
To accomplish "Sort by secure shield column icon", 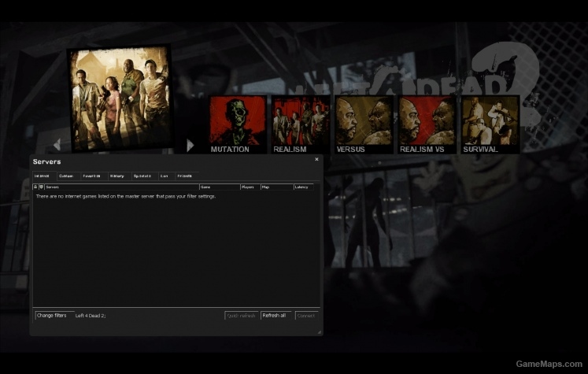I will pyautogui.click(x=41, y=187).
